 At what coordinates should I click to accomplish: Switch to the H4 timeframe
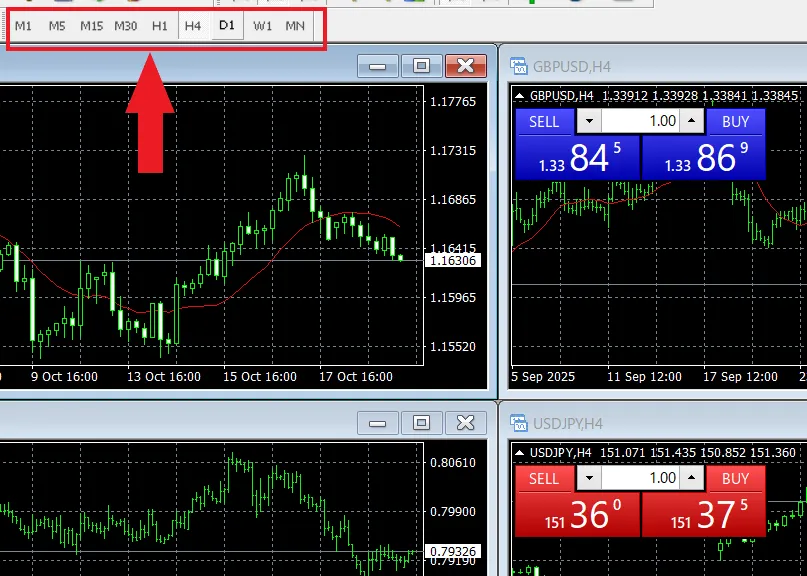tap(193, 26)
